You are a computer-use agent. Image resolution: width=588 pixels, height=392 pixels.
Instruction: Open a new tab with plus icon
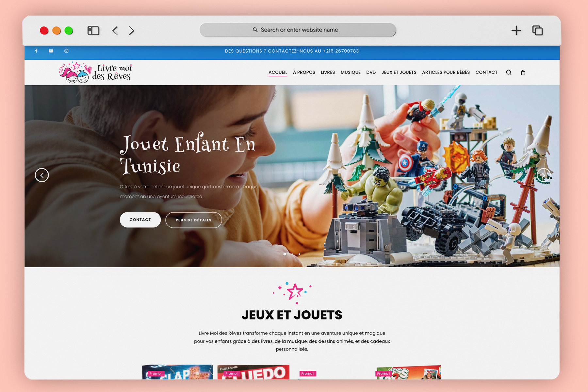pos(516,30)
